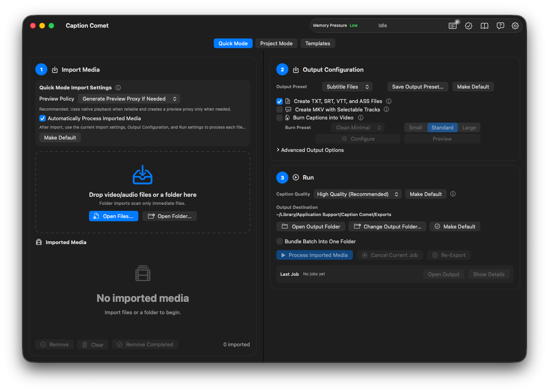Image resolution: width=549 pixels, height=392 pixels.
Task: Click Open Folder button in drop zone
Action: tap(170, 216)
